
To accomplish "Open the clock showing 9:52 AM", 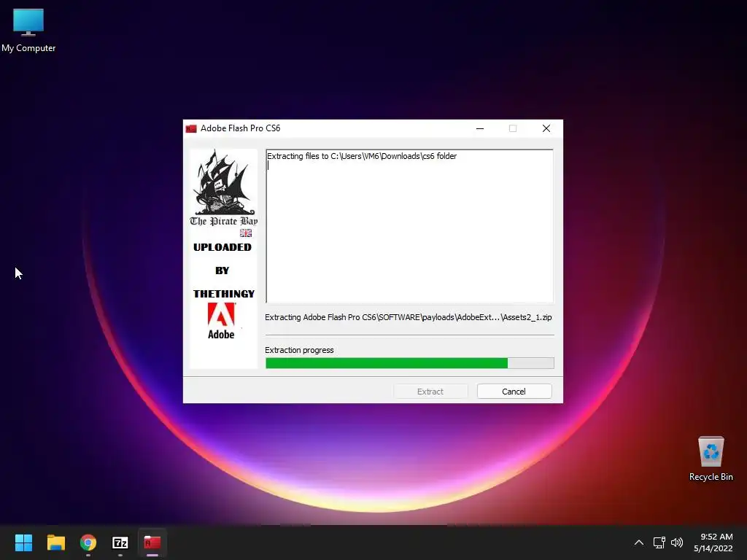I will (713, 542).
